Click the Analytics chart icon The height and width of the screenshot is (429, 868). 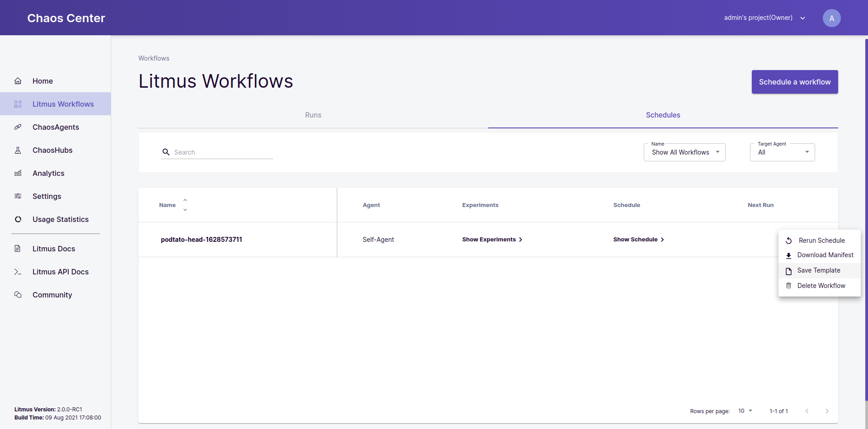pyautogui.click(x=18, y=173)
